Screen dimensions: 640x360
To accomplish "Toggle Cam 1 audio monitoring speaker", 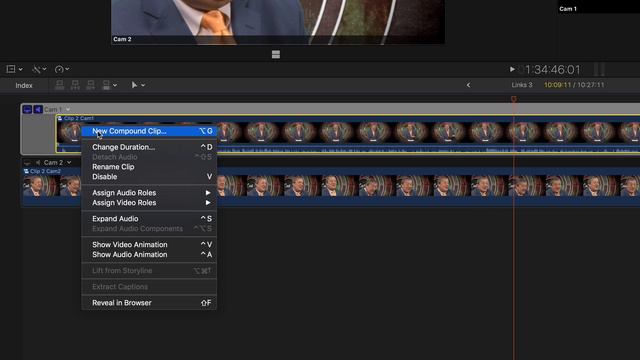I will [x=38, y=109].
